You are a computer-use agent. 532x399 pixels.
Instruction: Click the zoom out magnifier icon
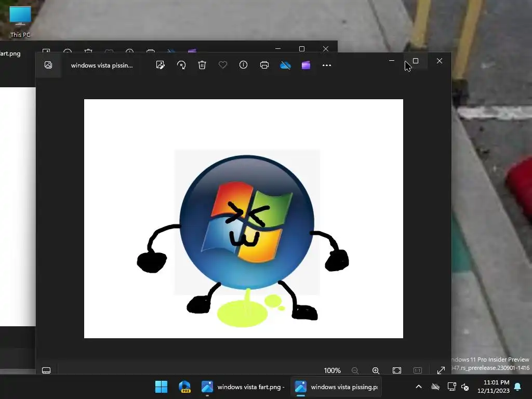tap(355, 370)
